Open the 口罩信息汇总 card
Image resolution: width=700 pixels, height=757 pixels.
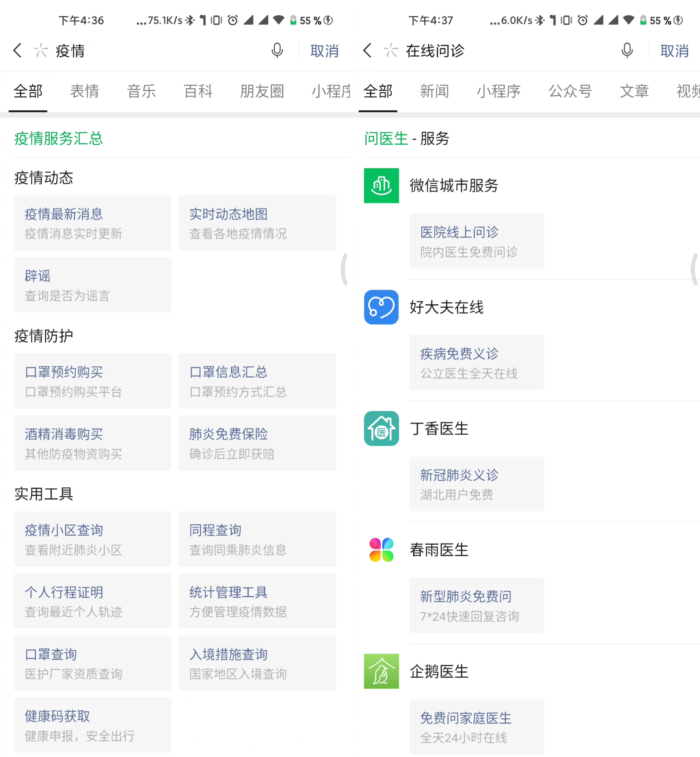click(257, 381)
